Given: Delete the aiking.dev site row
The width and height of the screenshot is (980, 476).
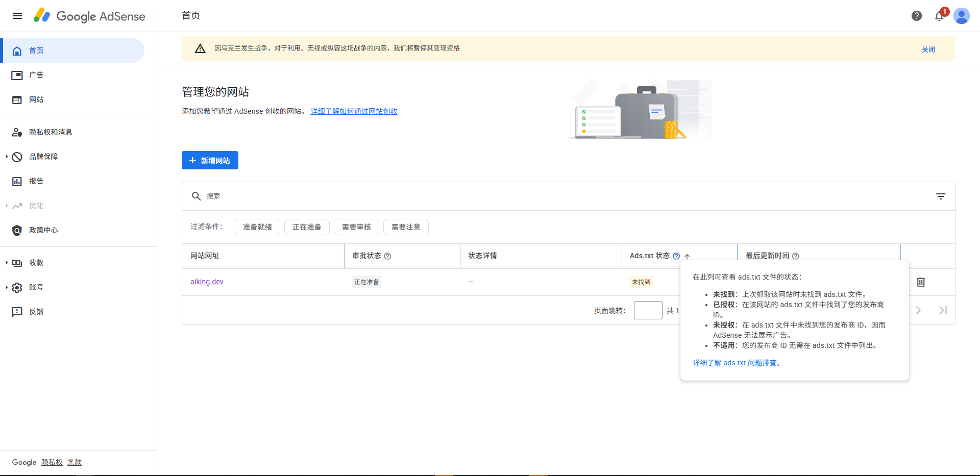Looking at the screenshot, I should click(x=921, y=282).
